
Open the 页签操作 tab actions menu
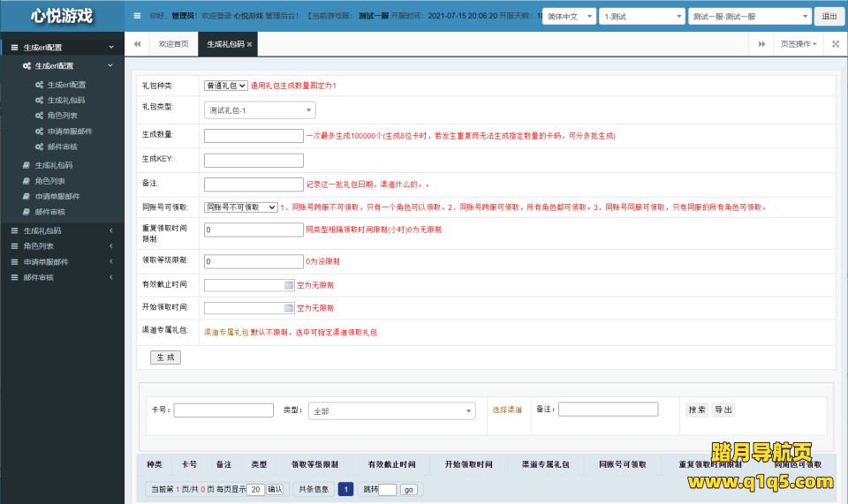pyautogui.click(x=798, y=44)
